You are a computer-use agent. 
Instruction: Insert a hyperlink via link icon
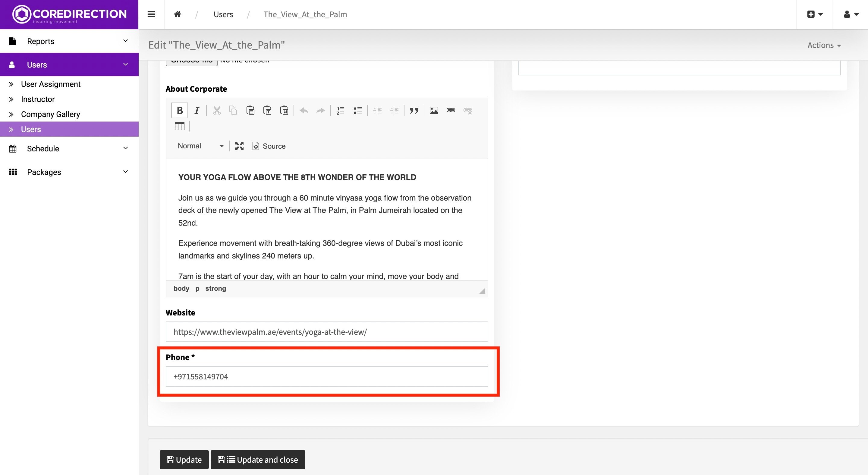coord(451,111)
